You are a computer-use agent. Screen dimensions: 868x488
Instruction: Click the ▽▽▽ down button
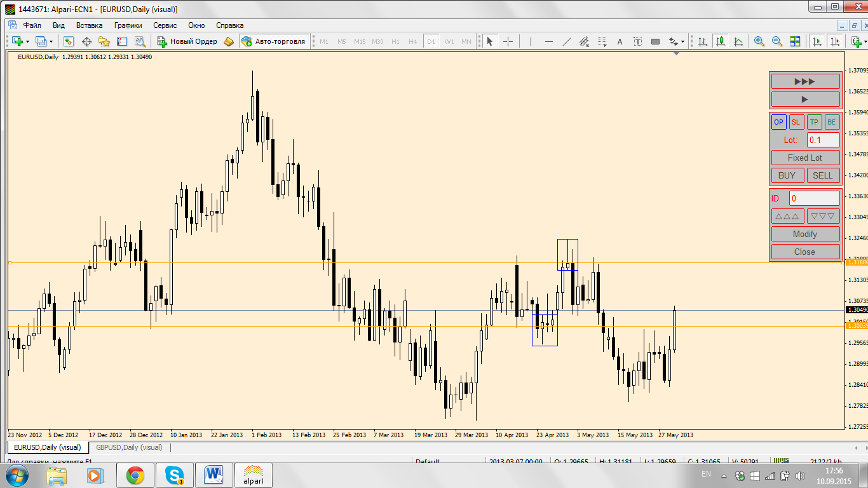click(823, 216)
